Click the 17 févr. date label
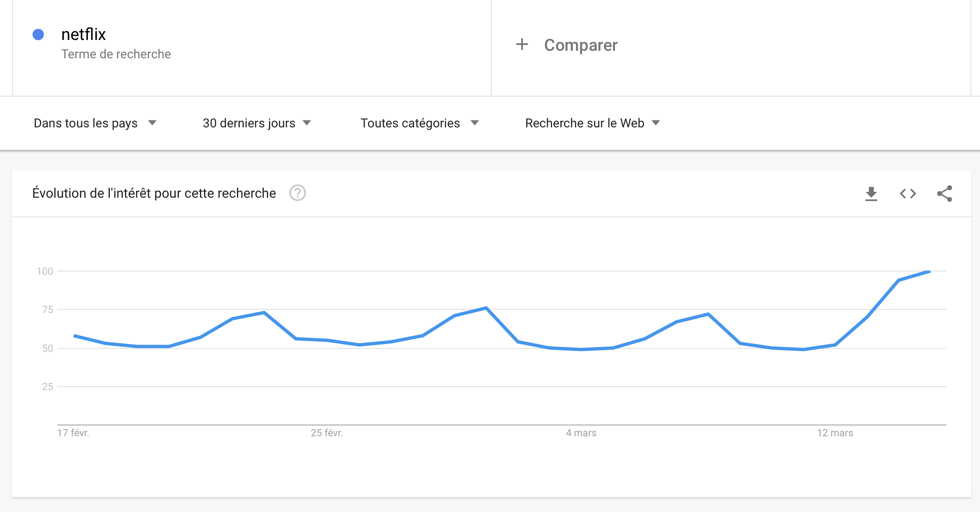Viewport: 980px width, 512px height. (73, 433)
